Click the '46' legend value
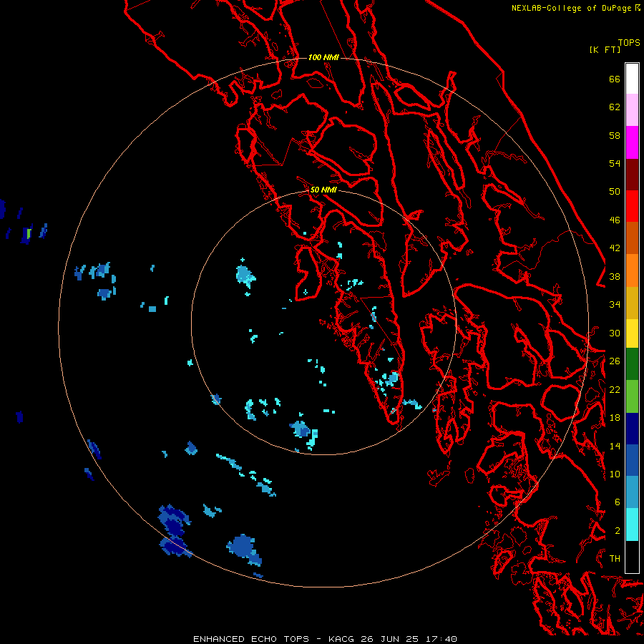 coord(615,220)
